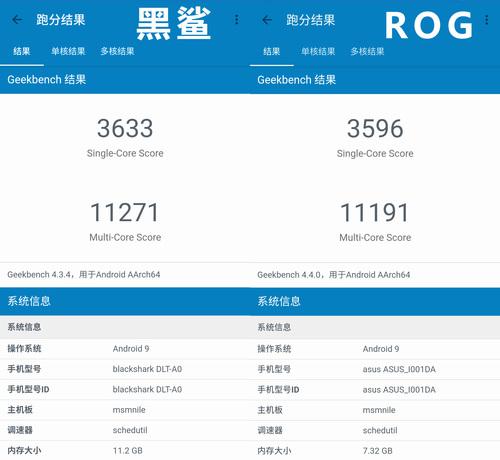Click single-core score 3596
This screenshot has width=500, height=460.
click(375, 129)
